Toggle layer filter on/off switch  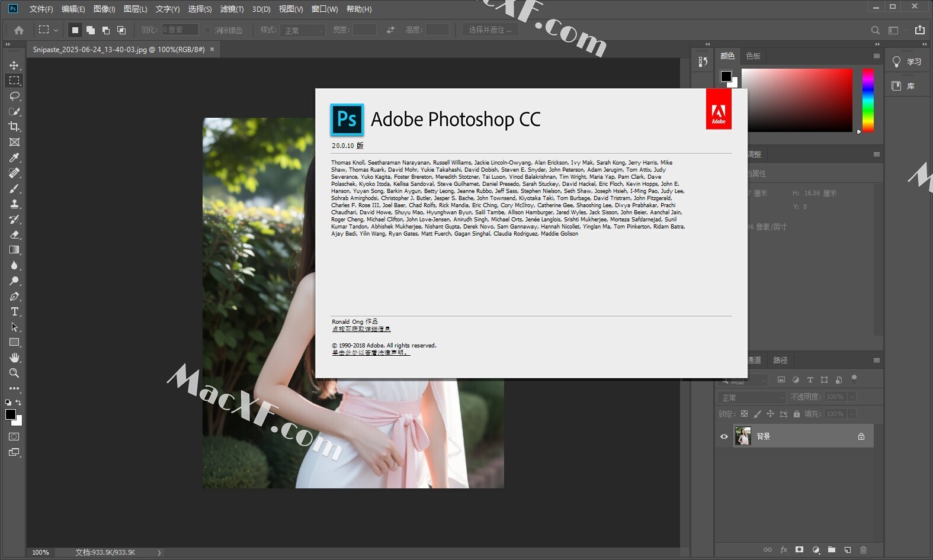tap(854, 378)
